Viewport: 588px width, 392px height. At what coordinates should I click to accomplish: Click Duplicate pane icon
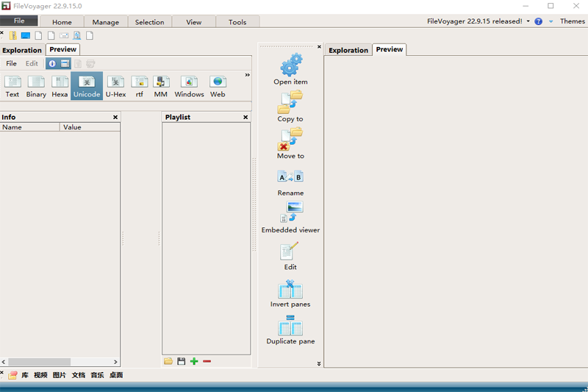click(x=290, y=325)
